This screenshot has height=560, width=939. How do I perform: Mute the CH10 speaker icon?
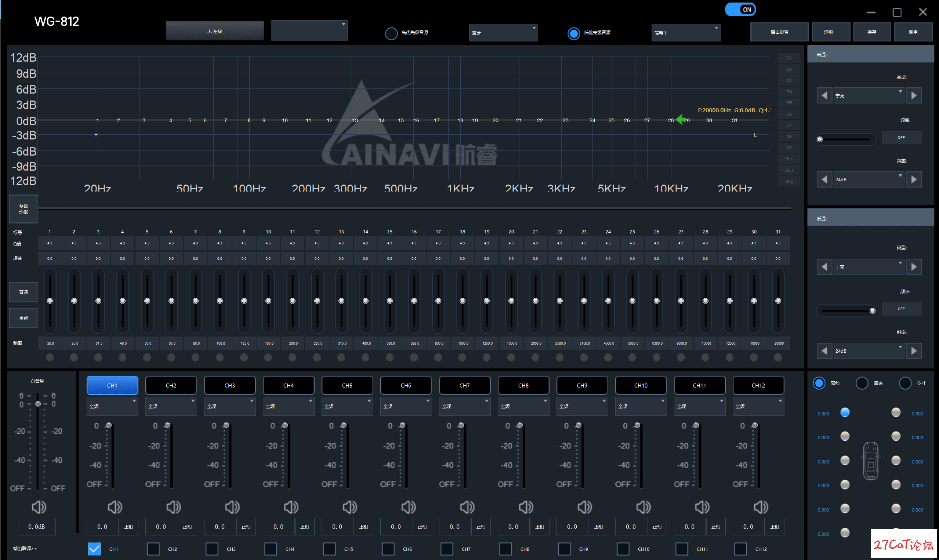[643, 507]
